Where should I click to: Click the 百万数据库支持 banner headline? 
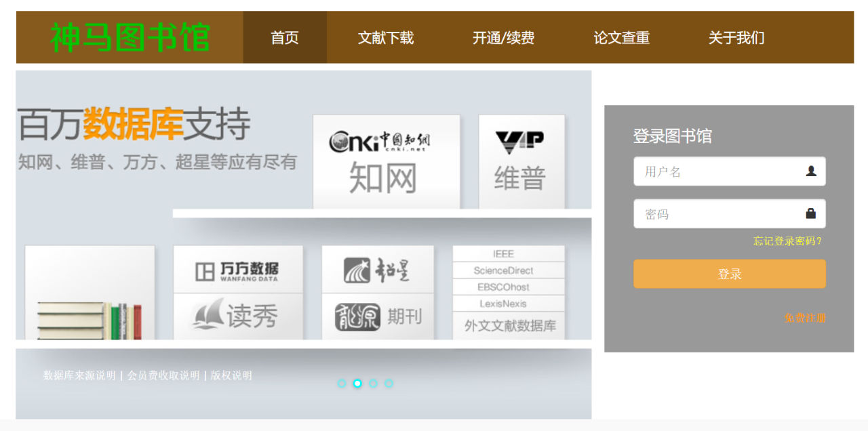tap(134, 123)
